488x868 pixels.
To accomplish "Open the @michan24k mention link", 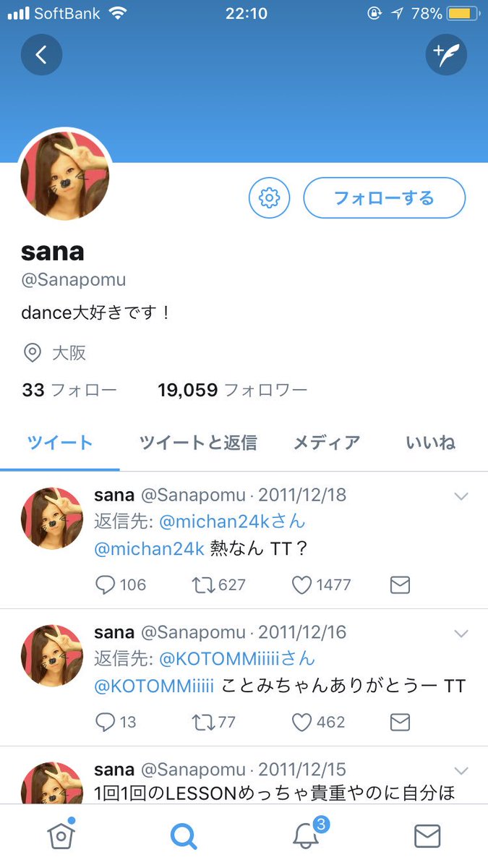I will (149, 548).
